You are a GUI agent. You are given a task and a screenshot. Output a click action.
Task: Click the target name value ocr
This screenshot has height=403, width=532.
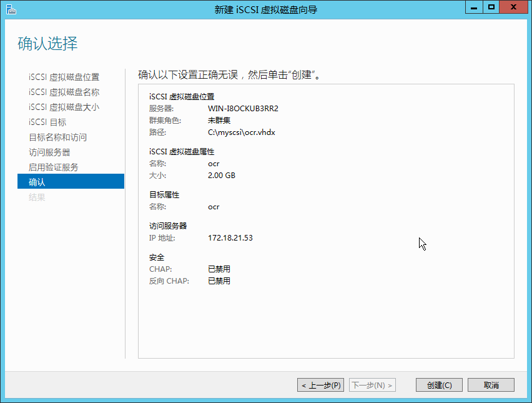pos(214,207)
